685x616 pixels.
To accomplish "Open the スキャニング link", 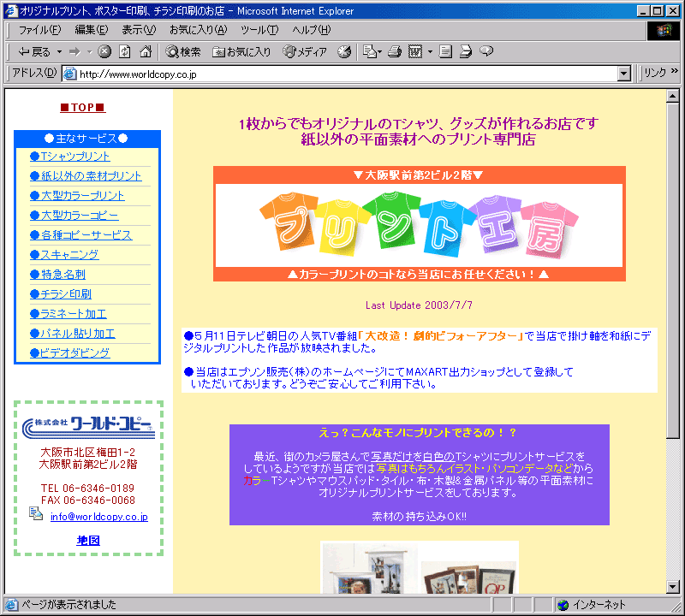I will click(x=64, y=254).
